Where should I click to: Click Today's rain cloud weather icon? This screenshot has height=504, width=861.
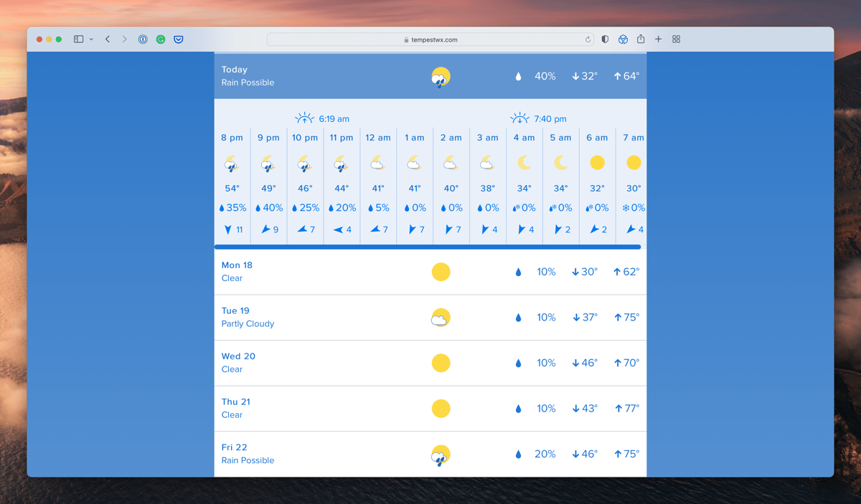[441, 75]
